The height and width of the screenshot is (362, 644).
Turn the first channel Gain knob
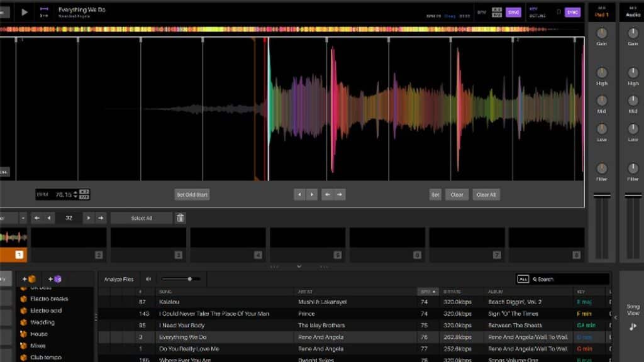coord(602,33)
